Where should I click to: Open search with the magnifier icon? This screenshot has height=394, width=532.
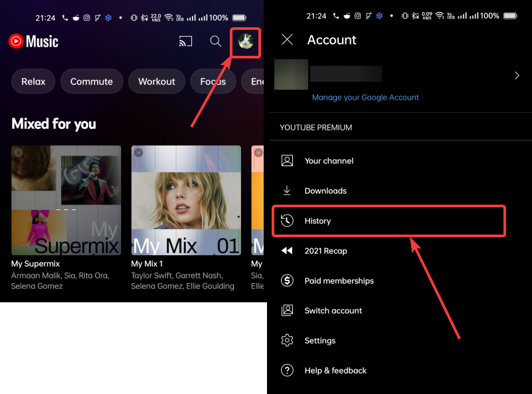click(215, 41)
